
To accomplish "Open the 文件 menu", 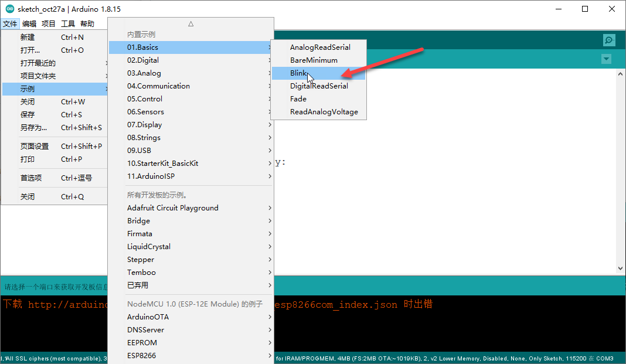I will click(x=10, y=23).
